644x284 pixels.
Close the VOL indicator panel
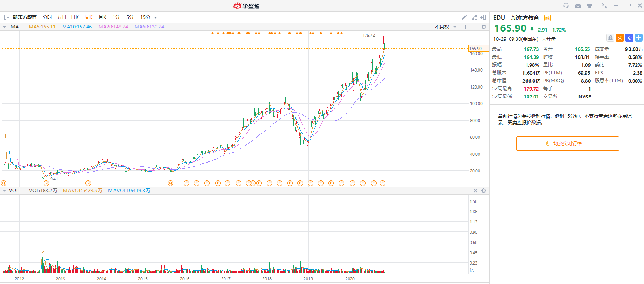(475, 191)
